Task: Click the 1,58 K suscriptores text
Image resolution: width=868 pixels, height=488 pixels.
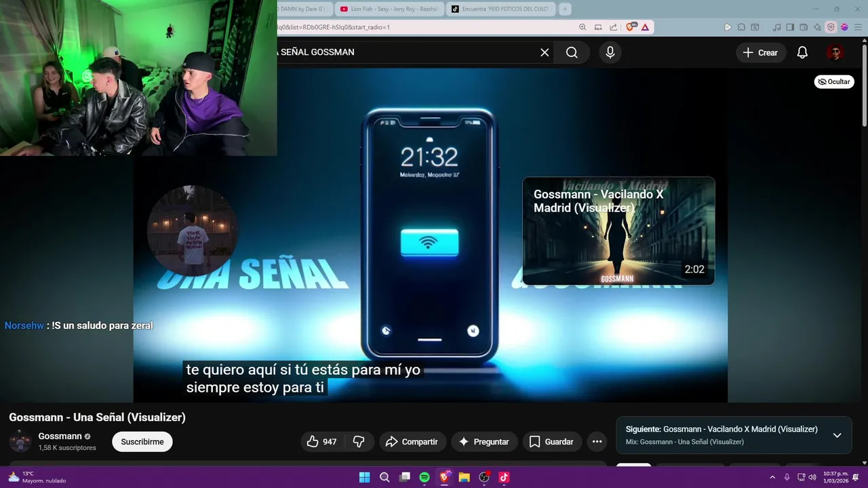Action: [67, 448]
